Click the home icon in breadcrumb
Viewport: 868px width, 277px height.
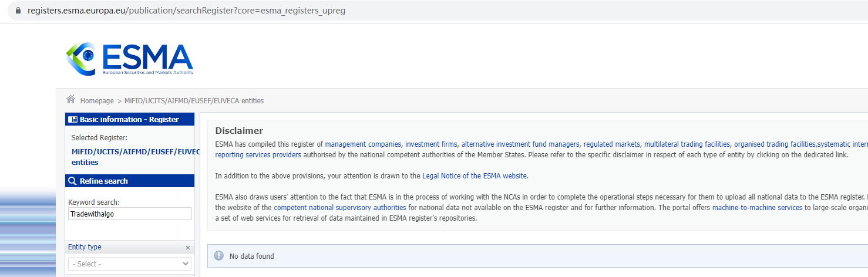point(70,99)
